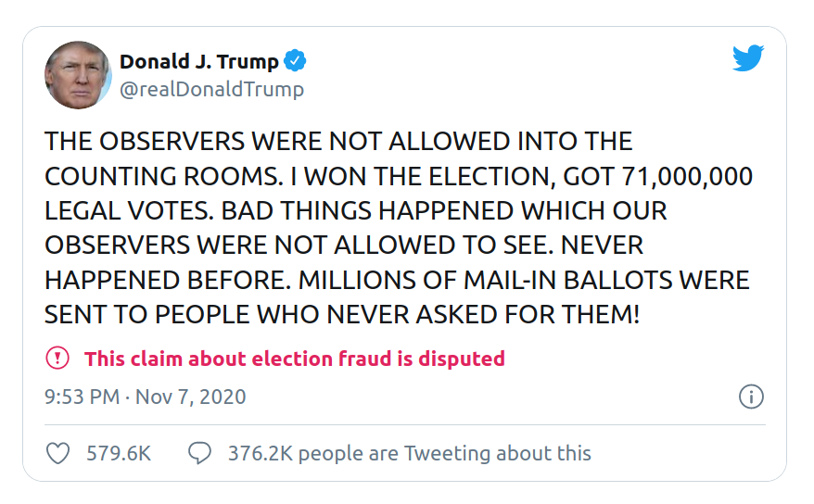The image size is (814, 504).
Task: Click the reply speech bubble icon
Action: click(199, 453)
